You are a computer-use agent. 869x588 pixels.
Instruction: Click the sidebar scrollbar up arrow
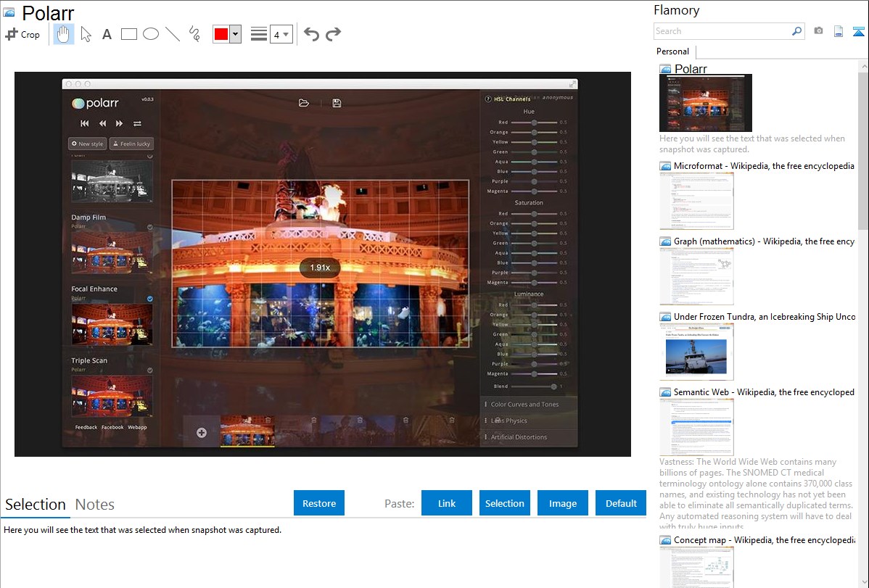(863, 66)
